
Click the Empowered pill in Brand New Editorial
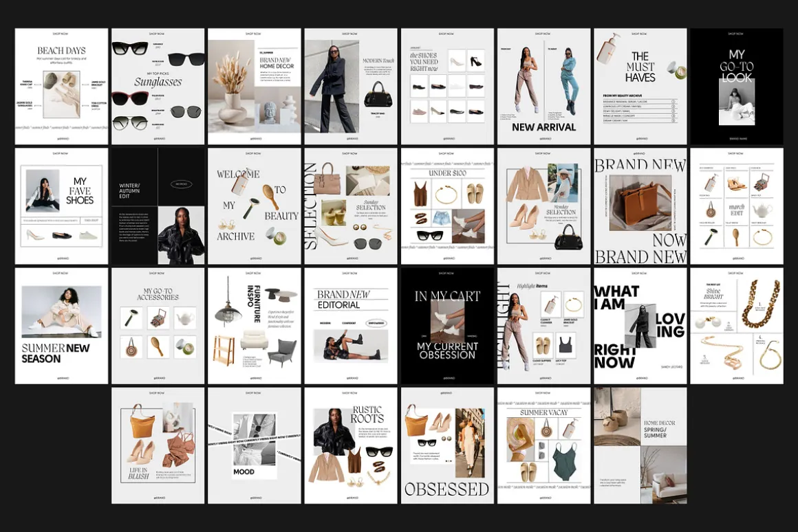(x=376, y=323)
